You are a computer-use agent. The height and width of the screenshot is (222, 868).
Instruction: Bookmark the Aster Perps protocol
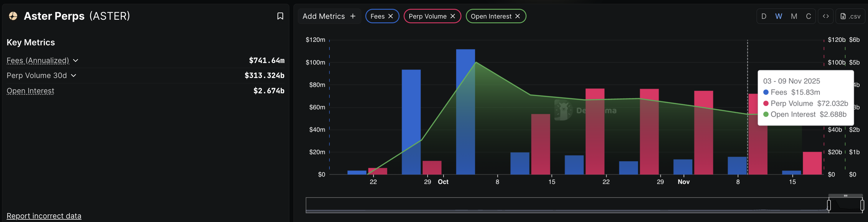click(280, 16)
